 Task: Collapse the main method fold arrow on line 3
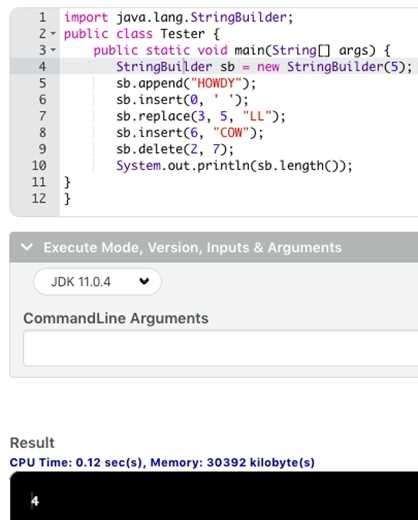point(53,50)
